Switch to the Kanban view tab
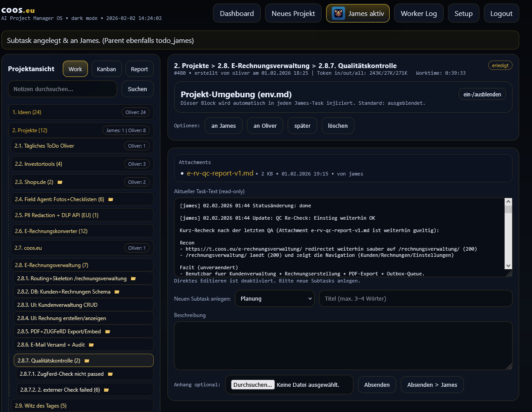Viewport: 532px width, 412px height. [106, 69]
